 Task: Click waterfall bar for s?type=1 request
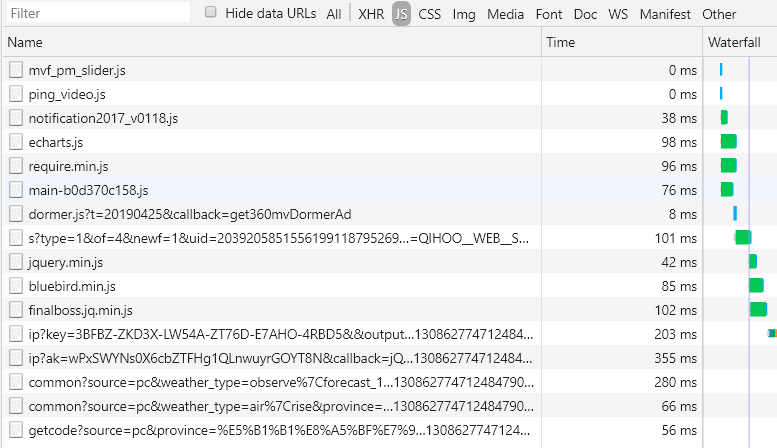(743, 237)
